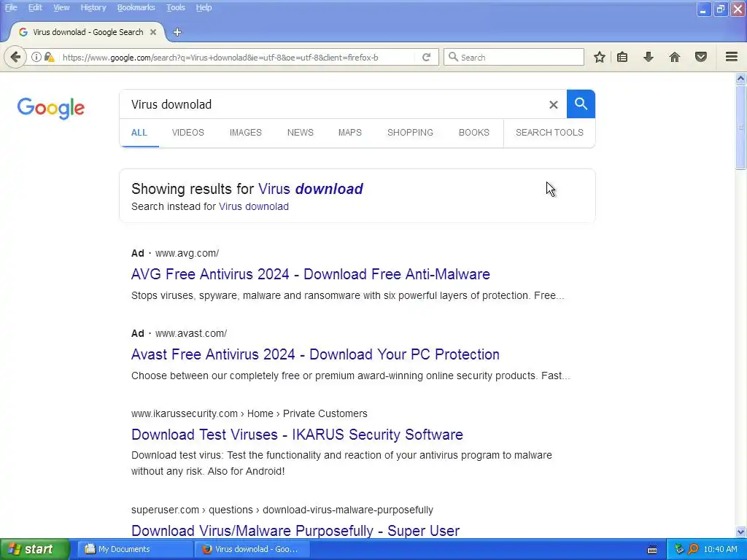Click the superuser.com questions breadcrumb text
This screenshot has height=560, width=747.
[282, 510]
